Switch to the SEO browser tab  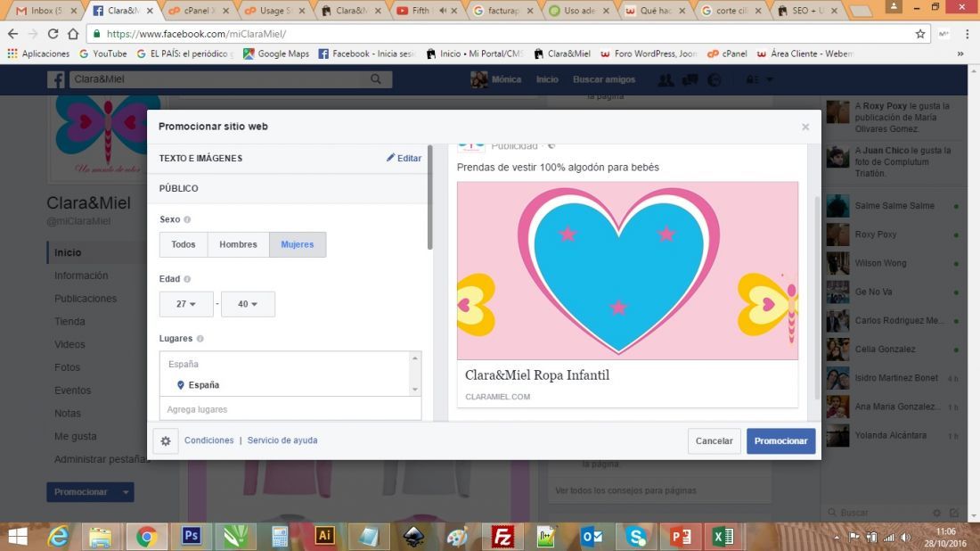[807, 11]
